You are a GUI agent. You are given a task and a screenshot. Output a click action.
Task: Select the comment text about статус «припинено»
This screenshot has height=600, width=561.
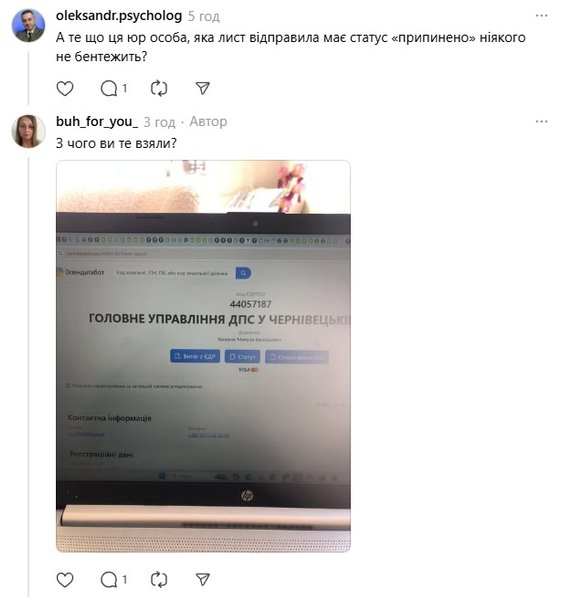[290, 47]
